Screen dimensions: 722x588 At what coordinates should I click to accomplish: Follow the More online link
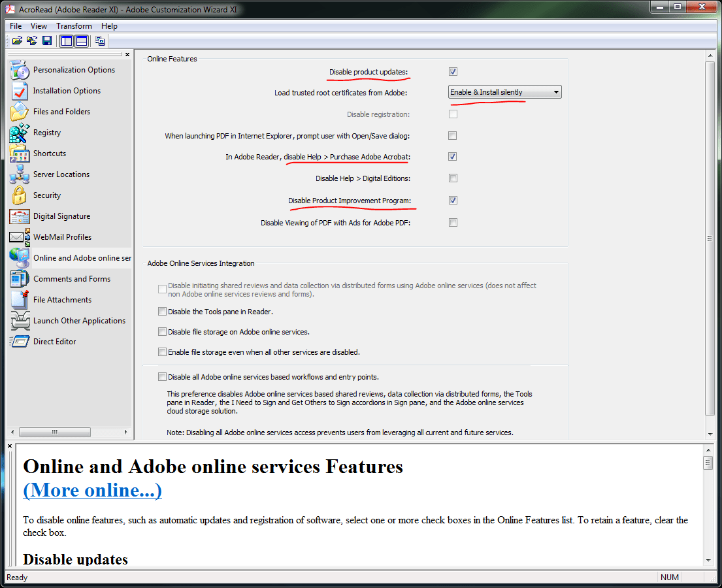(91, 490)
